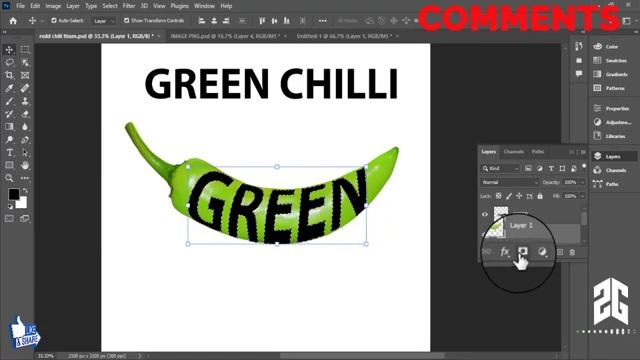The height and width of the screenshot is (360, 640).
Task: Delete layer with trash icon
Action: tap(572, 252)
